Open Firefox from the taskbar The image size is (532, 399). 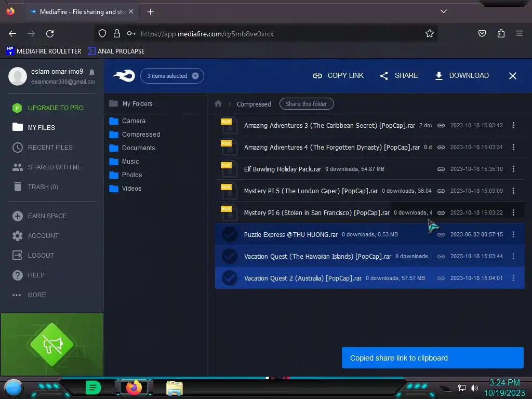[x=134, y=388]
